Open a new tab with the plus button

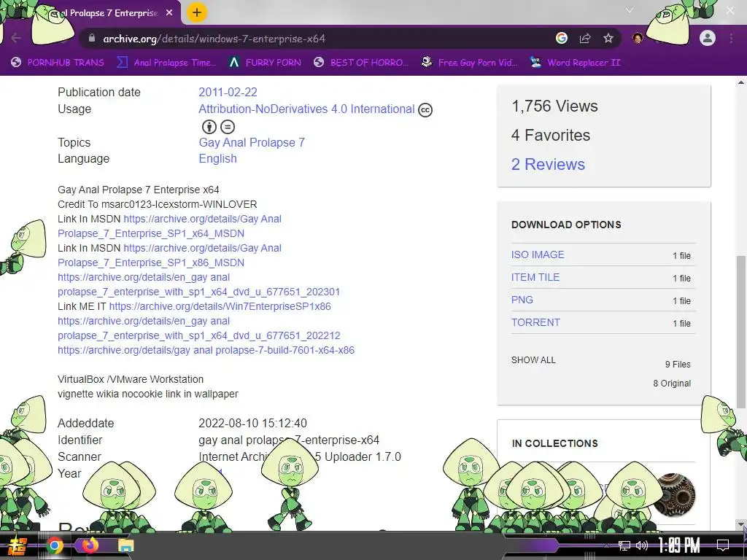click(197, 12)
